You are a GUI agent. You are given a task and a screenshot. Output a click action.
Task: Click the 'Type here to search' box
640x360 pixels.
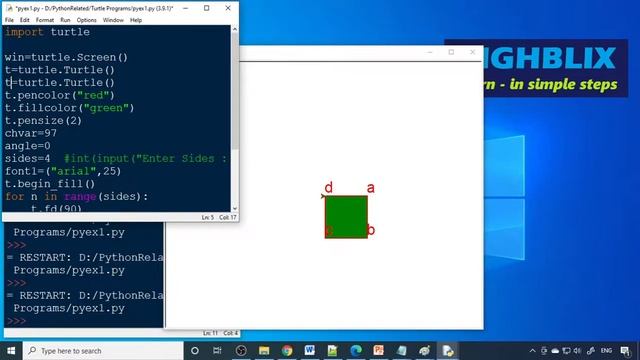[103, 351]
